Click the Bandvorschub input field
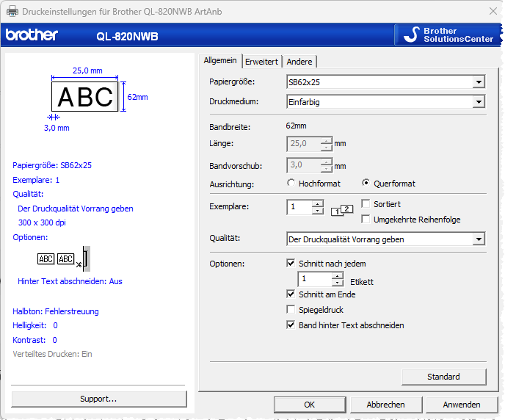This screenshot has width=505, height=420. pyautogui.click(x=304, y=165)
